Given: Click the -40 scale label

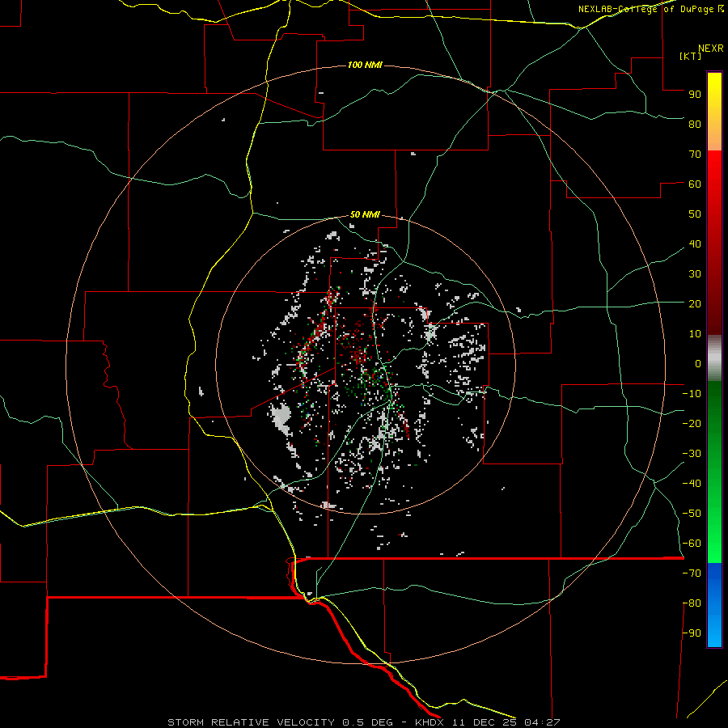Looking at the screenshot, I should 692,484.
